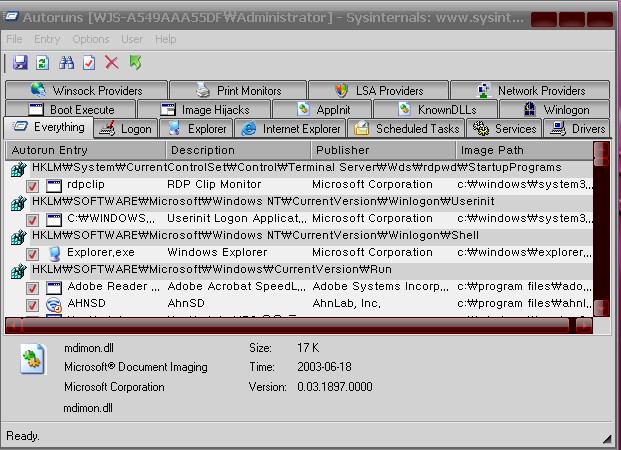Image resolution: width=621 pixels, height=450 pixels.
Task: Open the Options menu
Action: pos(91,39)
